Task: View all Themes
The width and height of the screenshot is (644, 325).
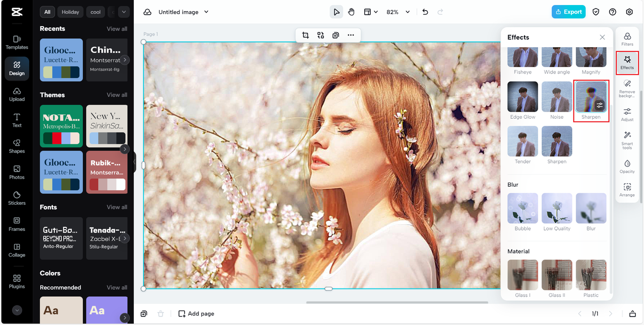Action: point(117,95)
